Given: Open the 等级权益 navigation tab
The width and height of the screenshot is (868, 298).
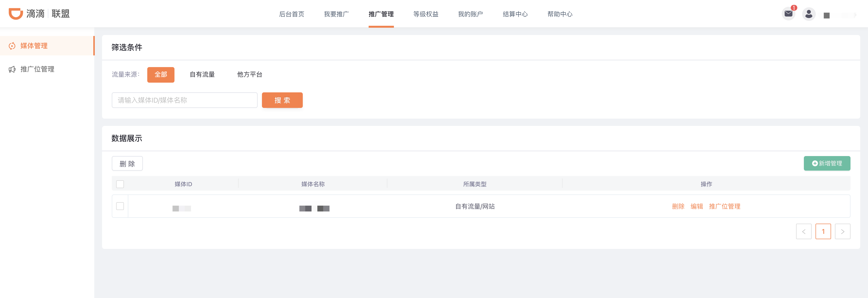Looking at the screenshot, I should point(425,14).
